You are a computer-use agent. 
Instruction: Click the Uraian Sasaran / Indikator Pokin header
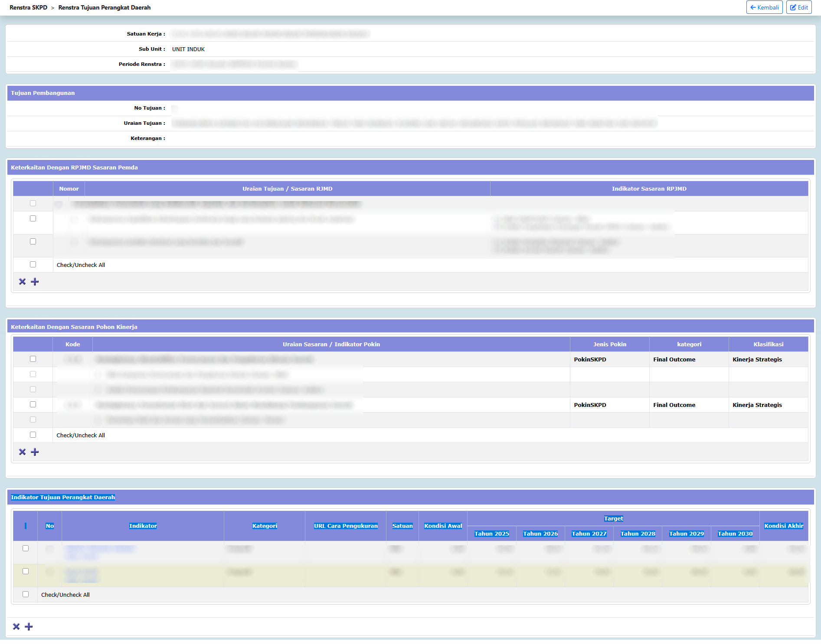[x=331, y=344]
